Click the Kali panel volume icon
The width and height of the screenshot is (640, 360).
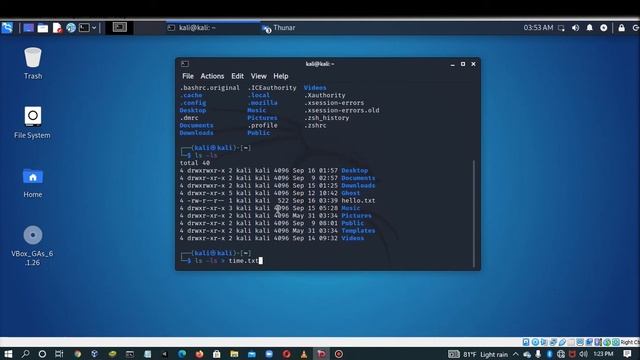[576, 28]
